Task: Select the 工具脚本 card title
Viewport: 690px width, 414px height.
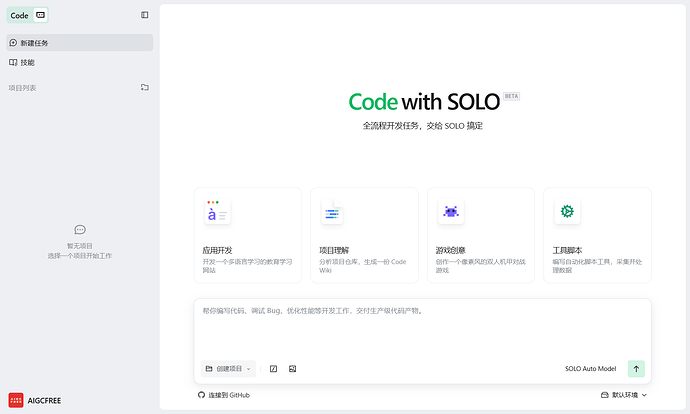Action: [x=567, y=250]
